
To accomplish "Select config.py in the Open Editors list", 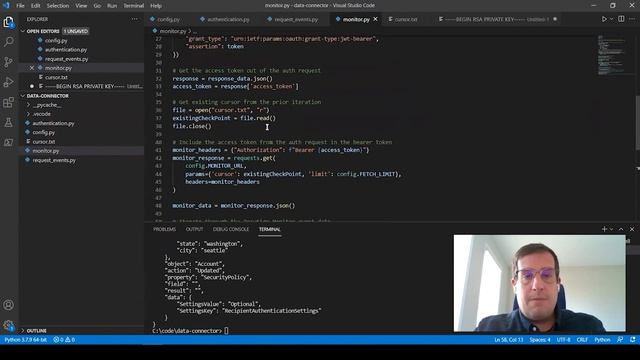I will point(56,40).
